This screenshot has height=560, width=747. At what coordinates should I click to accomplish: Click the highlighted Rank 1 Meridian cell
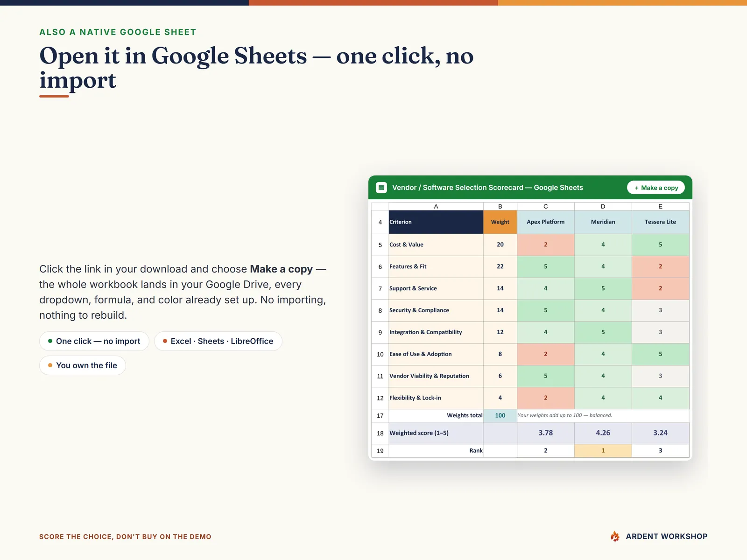click(x=603, y=451)
